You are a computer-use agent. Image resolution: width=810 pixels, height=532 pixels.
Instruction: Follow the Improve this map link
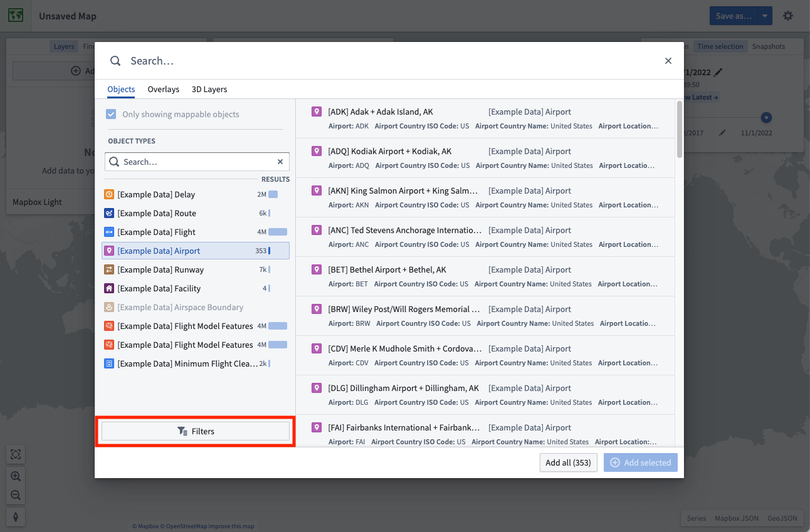tap(231, 526)
